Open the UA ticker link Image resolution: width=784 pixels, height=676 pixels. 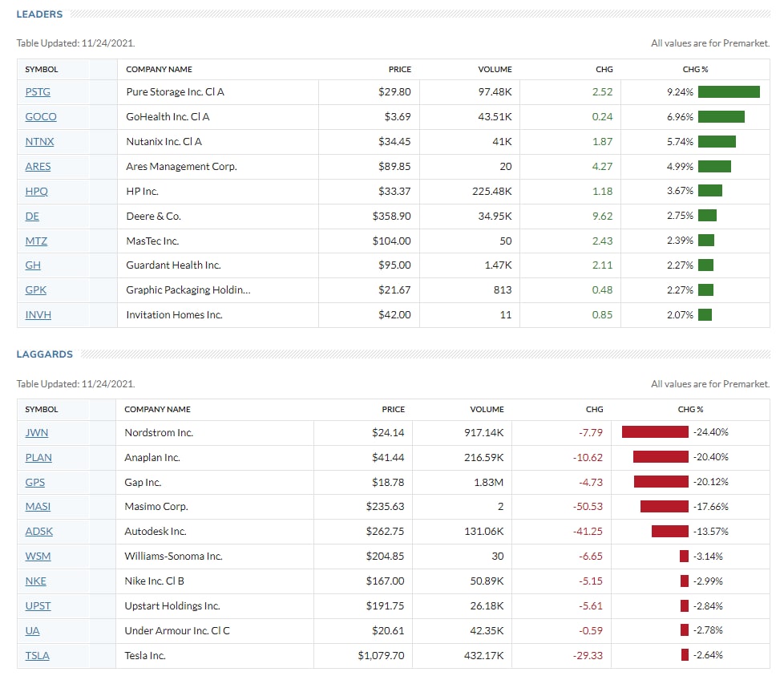(x=32, y=631)
